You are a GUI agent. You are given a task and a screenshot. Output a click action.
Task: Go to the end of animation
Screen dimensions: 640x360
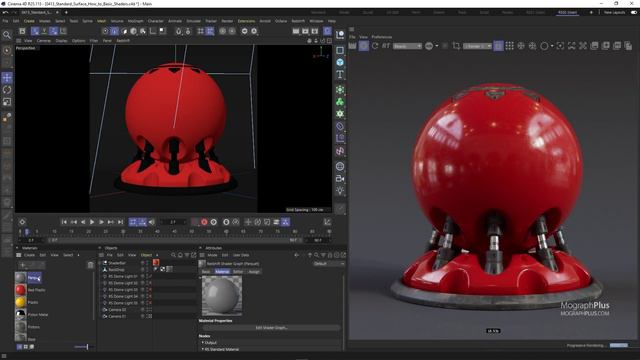(120, 222)
